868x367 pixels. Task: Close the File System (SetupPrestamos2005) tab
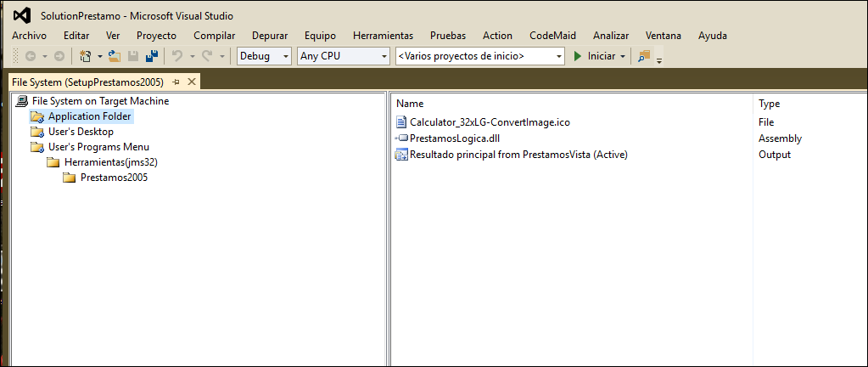(192, 82)
